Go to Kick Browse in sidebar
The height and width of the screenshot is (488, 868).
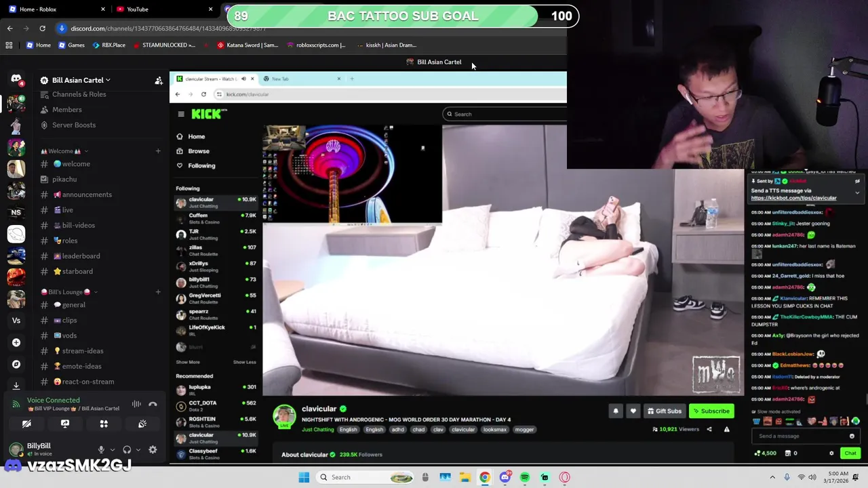pos(193,151)
